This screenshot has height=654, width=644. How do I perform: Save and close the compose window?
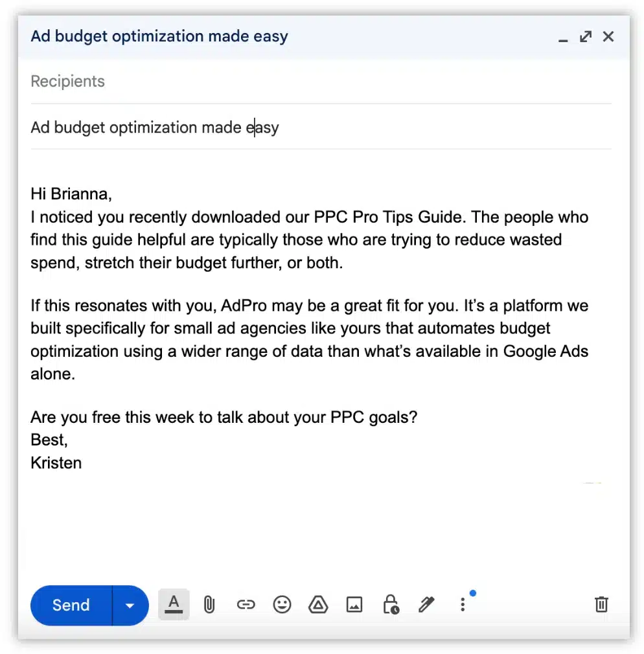(608, 37)
